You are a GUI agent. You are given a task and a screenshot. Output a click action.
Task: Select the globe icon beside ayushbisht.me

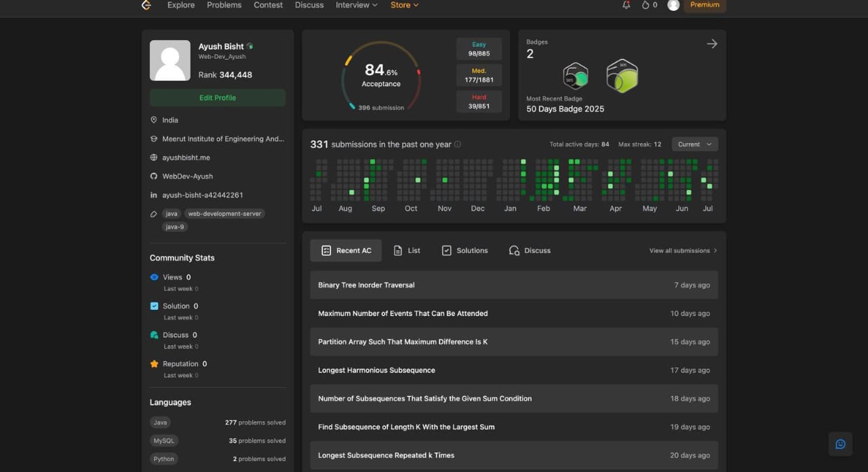click(x=153, y=157)
